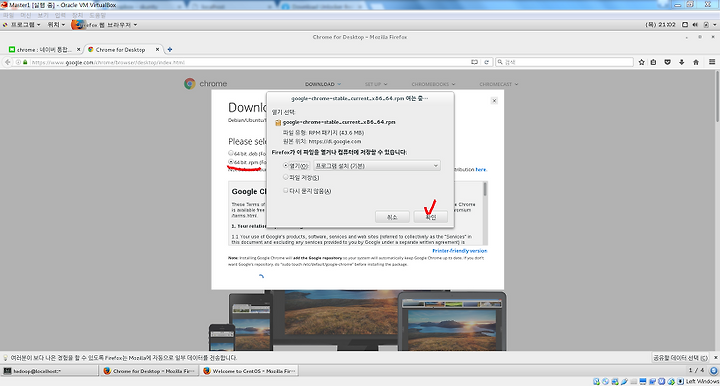Click the rpm package icon in dialog

point(278,123)
